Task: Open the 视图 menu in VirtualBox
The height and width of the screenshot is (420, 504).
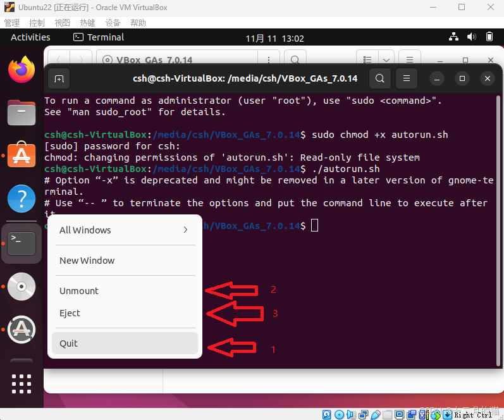Action: point(62,23)
